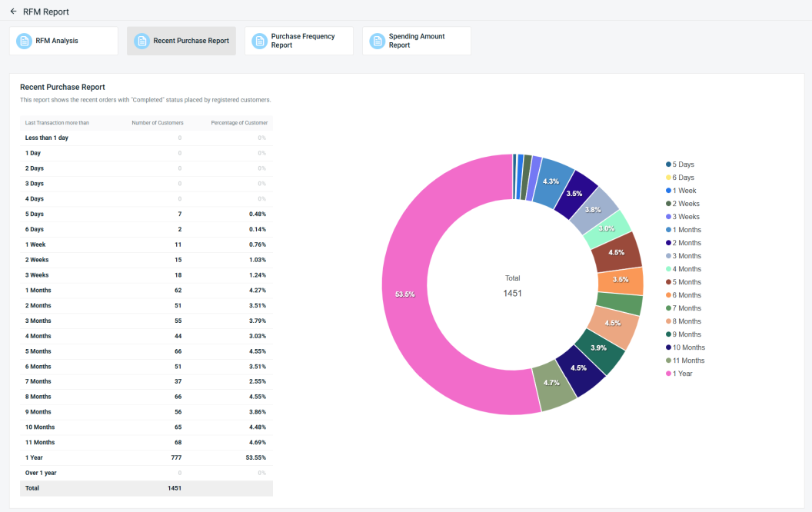The height and width of the screenshot is (512, 812).
Task: Hide the 1 Year series via legend
Action: coord(682,374)
